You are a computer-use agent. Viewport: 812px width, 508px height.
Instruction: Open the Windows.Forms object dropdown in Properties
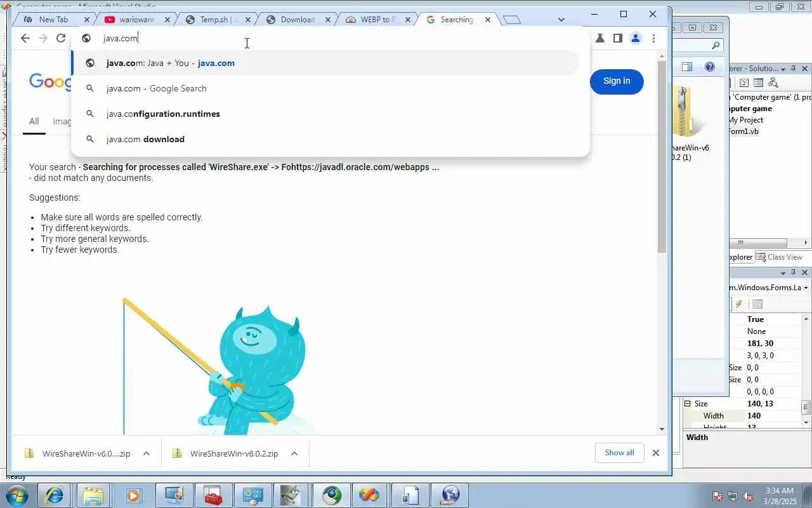coord(806,288)
